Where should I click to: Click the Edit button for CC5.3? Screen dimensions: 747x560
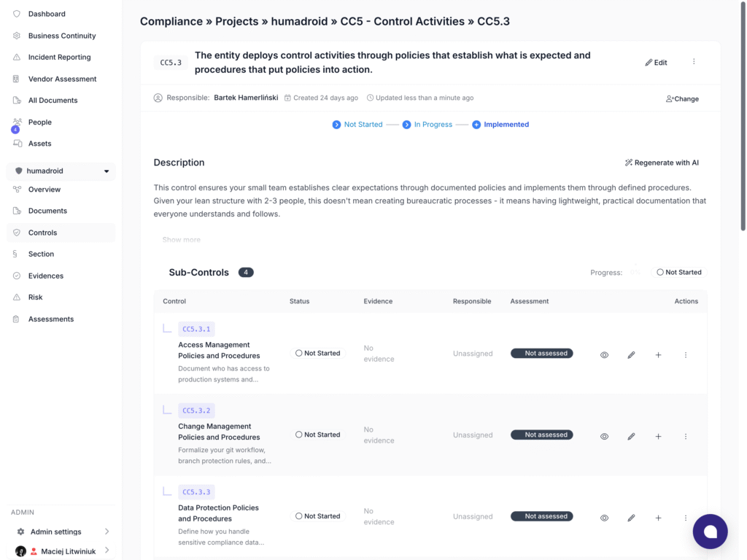[x=656, y=63]
